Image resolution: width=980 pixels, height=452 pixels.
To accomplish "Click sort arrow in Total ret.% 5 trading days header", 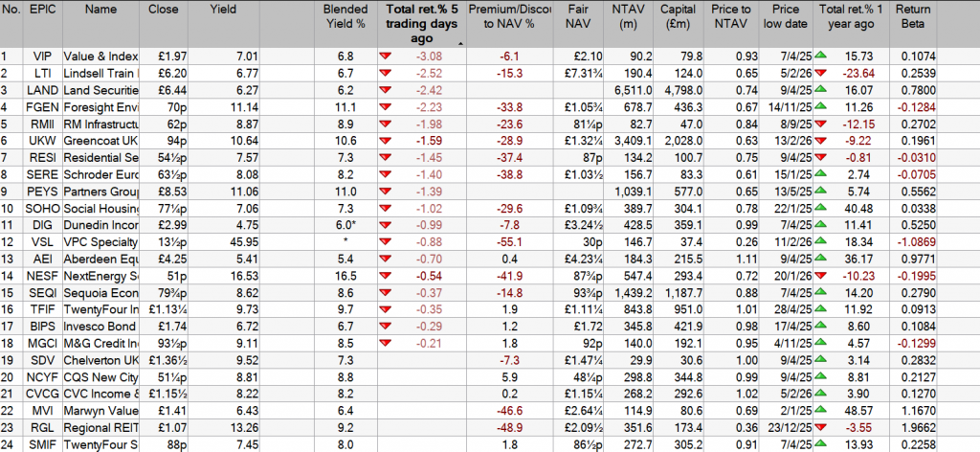I will (460, 43).
